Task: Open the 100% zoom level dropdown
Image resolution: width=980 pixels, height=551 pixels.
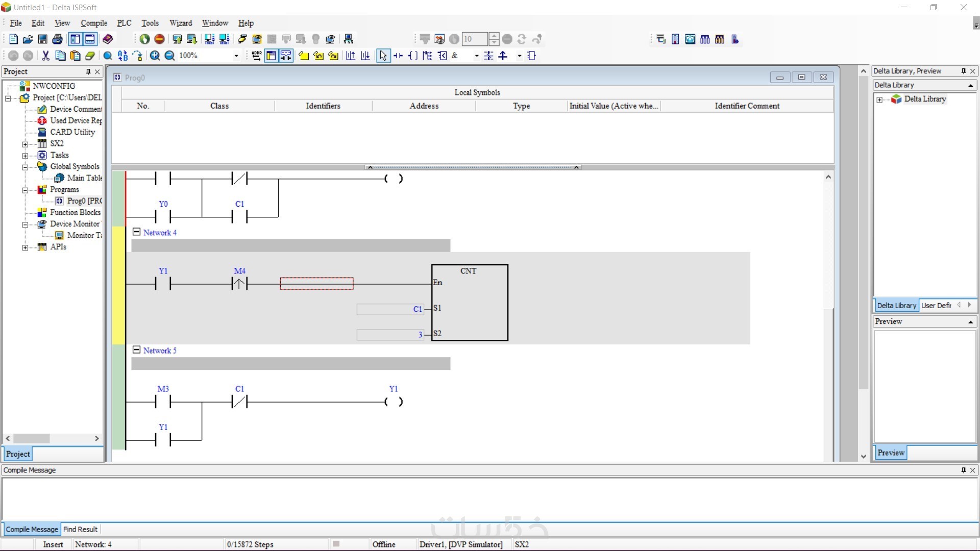Action: point(236,56)
